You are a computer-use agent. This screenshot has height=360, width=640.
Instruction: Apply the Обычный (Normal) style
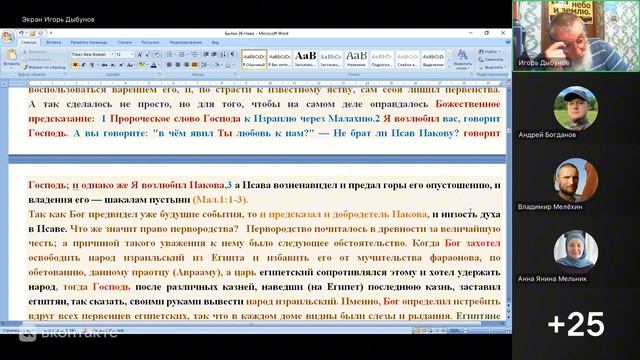[x=254, y=59]
